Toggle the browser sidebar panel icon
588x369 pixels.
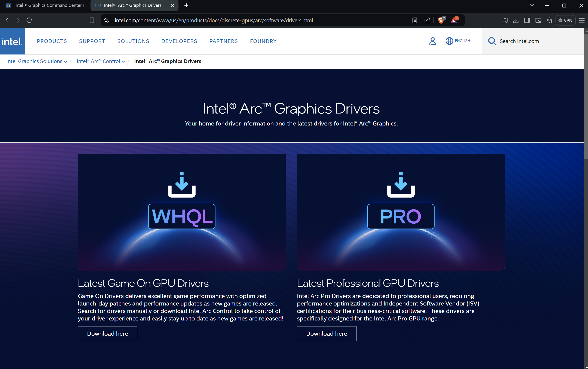tap(527, 21)
